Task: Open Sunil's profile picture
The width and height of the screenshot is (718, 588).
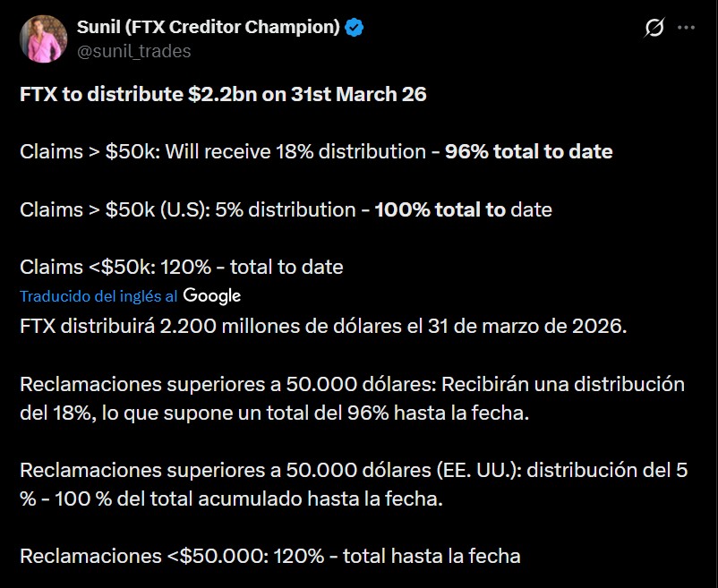Action: coord(43,38)
